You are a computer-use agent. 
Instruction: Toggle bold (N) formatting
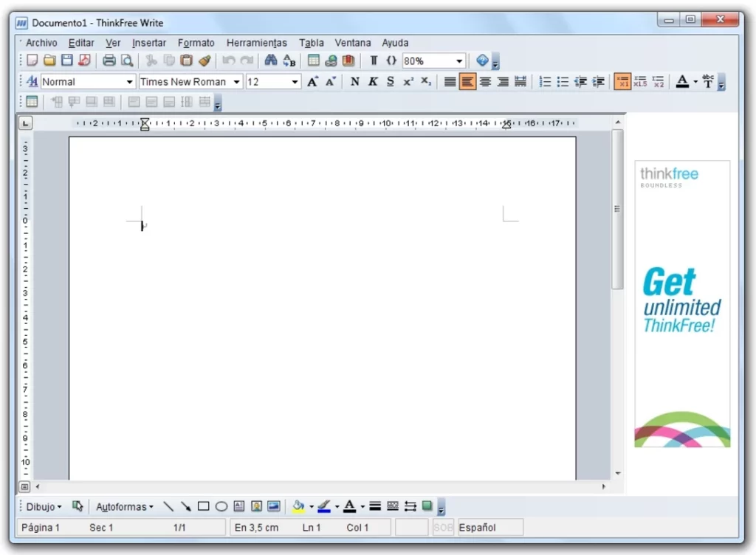click(x=355, y=82)
